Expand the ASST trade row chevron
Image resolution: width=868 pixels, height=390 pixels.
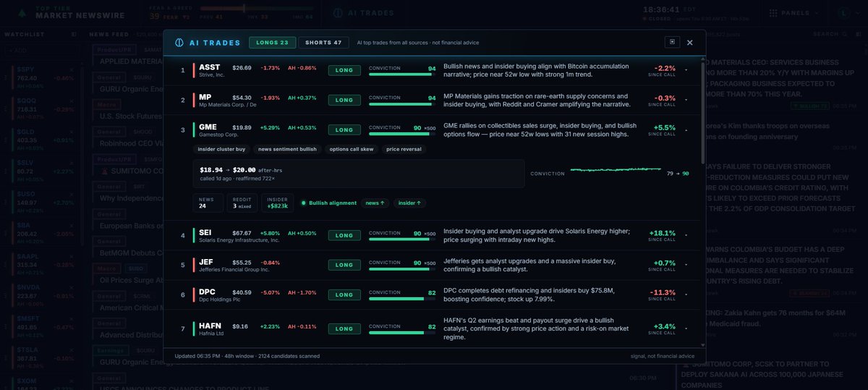tap(686, 70)
